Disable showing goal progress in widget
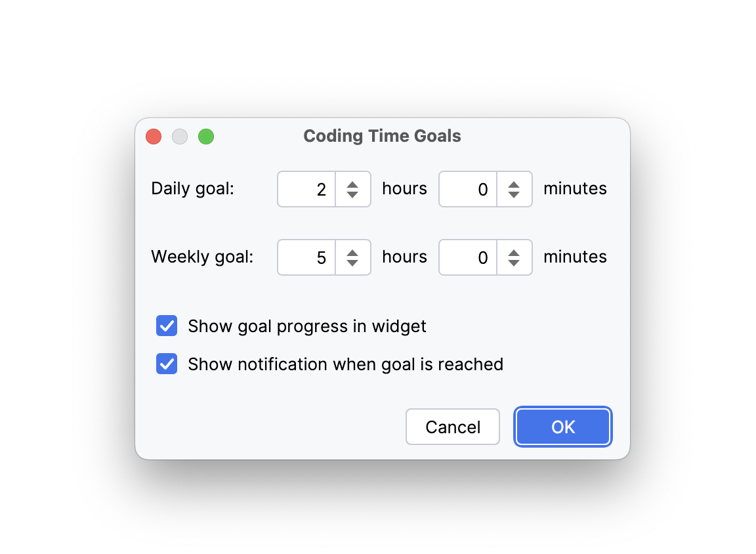The height and width of the screenshot is (554, 756). click(x=167, y=326)
